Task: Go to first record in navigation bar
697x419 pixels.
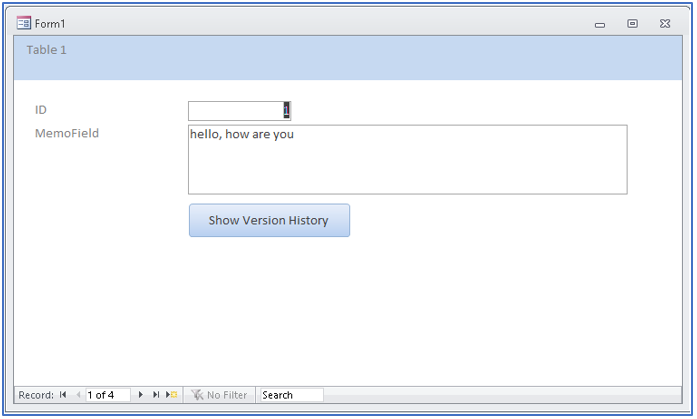Action: [63, 395]
